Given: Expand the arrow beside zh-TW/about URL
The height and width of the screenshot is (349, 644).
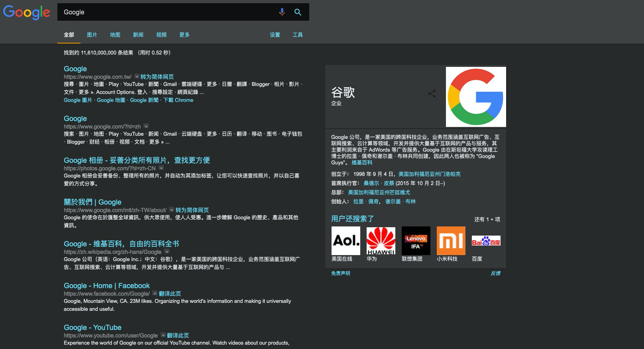Looking at the screenshot, I should (x=172, y=210).
